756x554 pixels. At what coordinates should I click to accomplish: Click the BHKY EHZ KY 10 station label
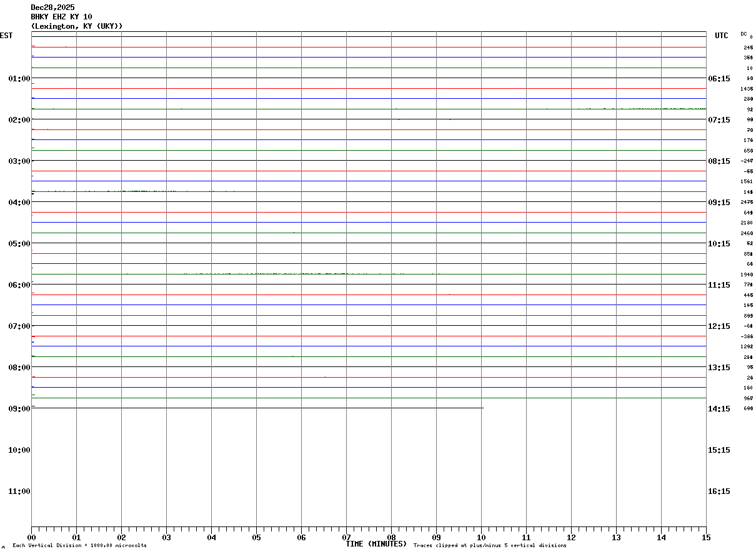click(x=61, y=17)
